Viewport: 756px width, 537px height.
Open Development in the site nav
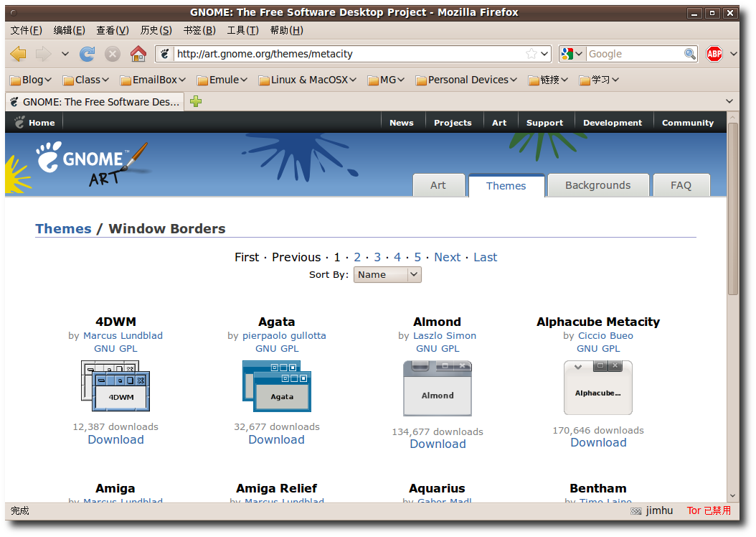point(613,123)
